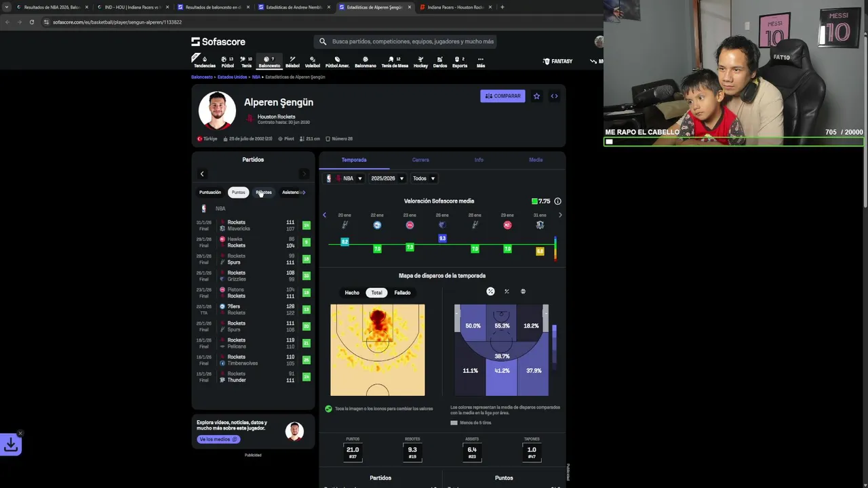Select the Rebotes stat pill

pyautogui.click(x=264, y=192)
